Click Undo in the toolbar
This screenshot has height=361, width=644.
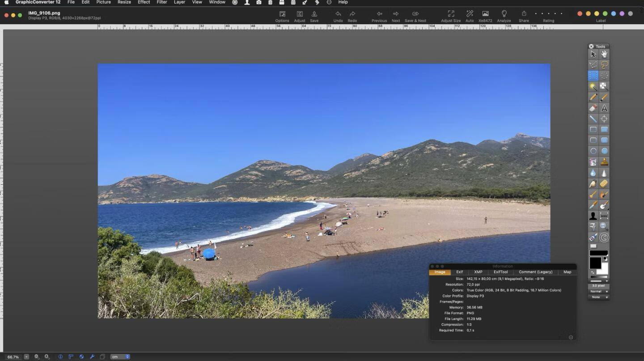coord(338,17)
